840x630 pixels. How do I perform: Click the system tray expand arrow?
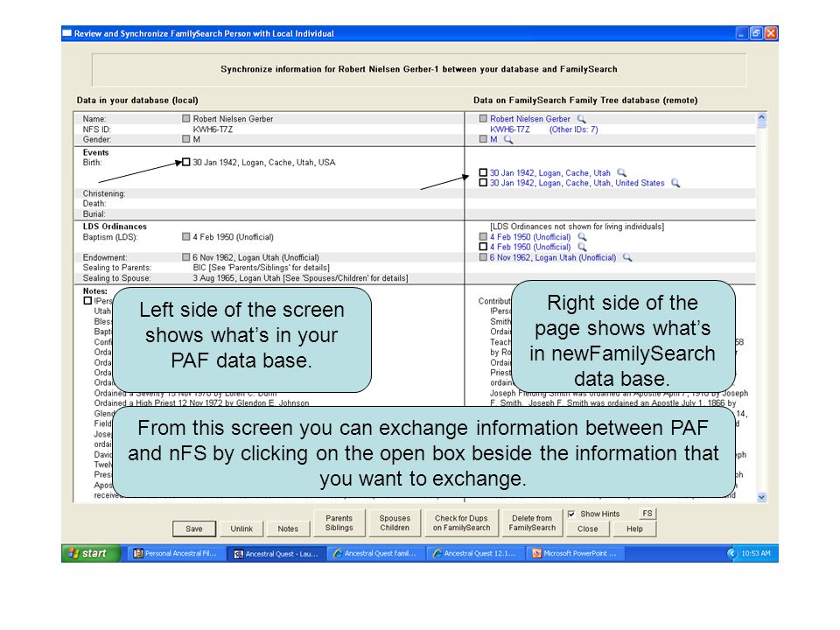coord(731,553)
